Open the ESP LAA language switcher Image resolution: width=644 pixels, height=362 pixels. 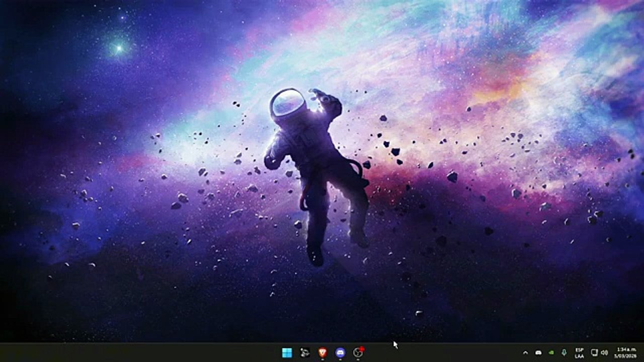point(579,352)
